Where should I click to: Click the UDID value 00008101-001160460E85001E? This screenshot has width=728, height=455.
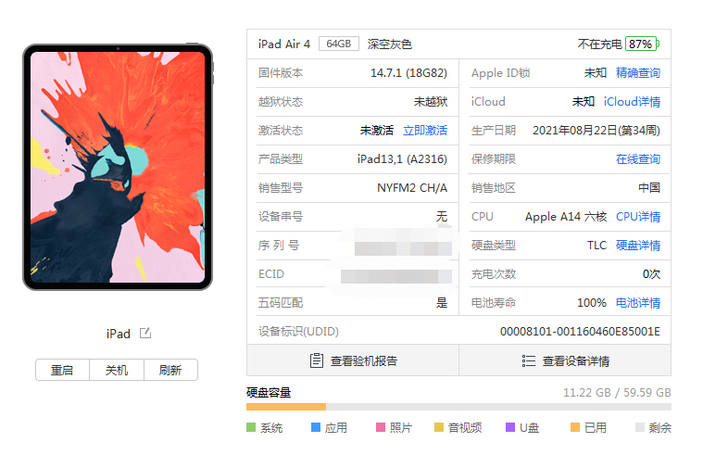(x=580, y=332)
